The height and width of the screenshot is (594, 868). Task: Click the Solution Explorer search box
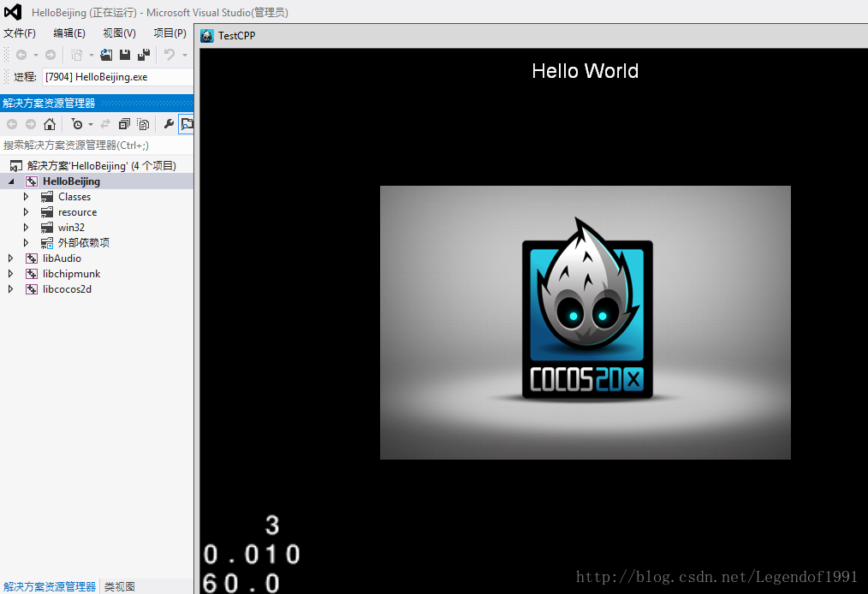pyautogui.click(x=97, y=146)
